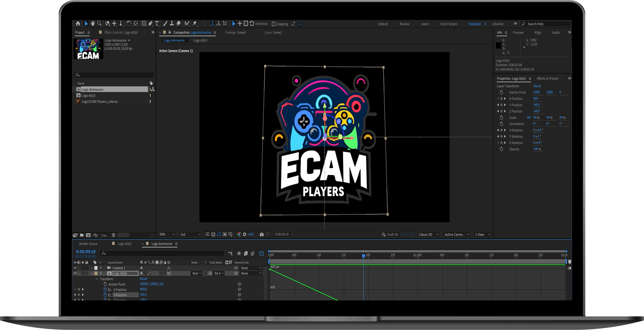
Task: Select the Hand tool in toolbar
Action: click(x=93, y=24)
